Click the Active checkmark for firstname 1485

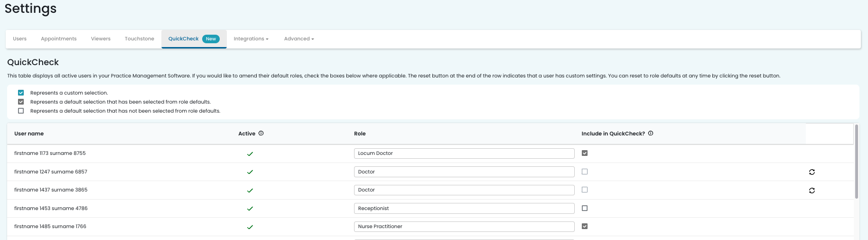[x=250, y=227]
